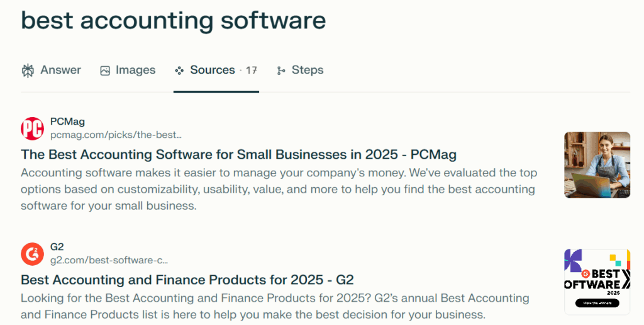Click the red PCMag logo icon
644x325 pixels.
click(x=32, y=128)
